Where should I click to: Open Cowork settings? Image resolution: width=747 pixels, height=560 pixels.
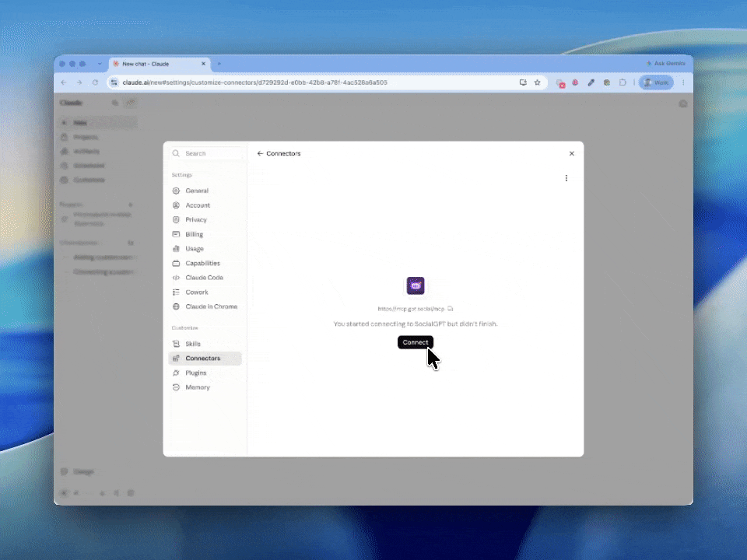coord(205,292)
